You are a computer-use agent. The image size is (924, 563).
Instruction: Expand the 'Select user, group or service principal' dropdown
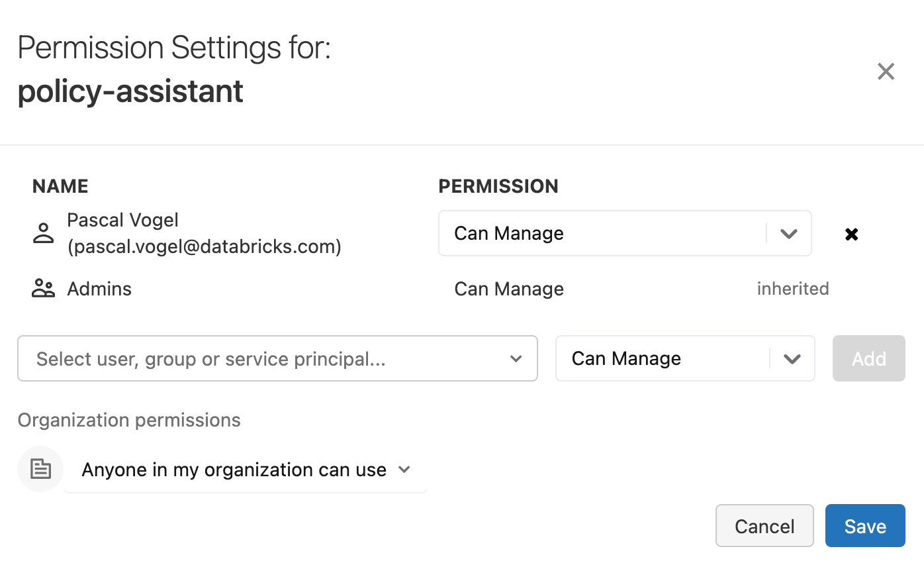[x=277, y=358]
